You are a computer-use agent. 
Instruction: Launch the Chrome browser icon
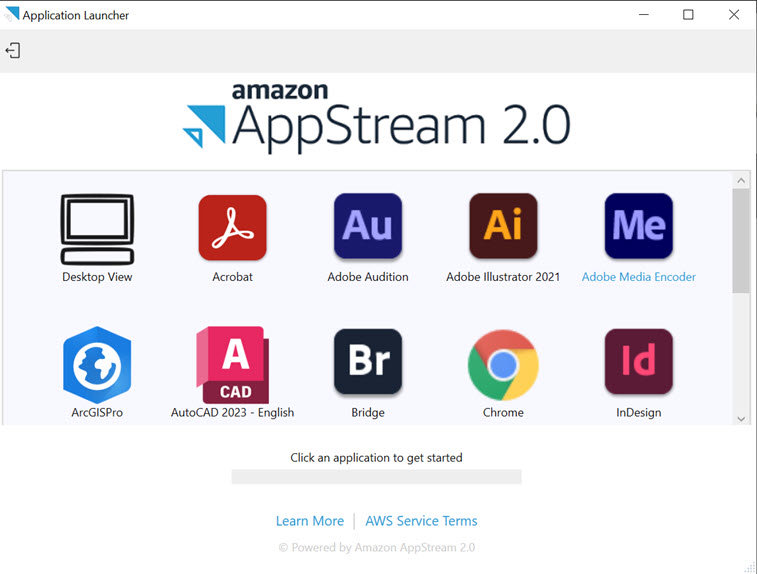coord(503,365)
